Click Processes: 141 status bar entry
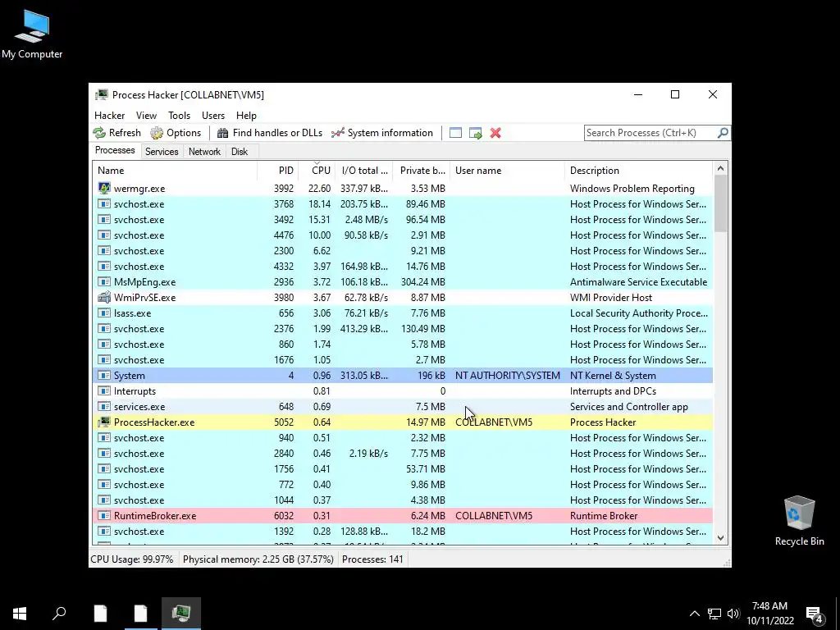This screenshot has width=840, height=630. (x=372, y=559)
